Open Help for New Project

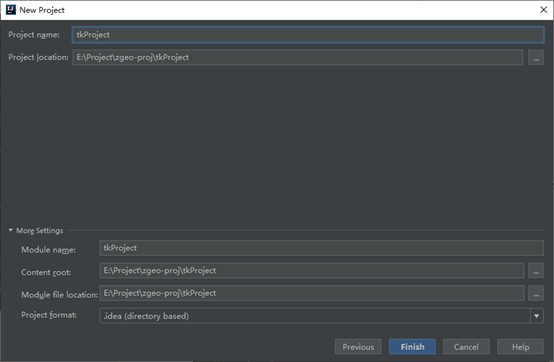click(x=520, y=347)
